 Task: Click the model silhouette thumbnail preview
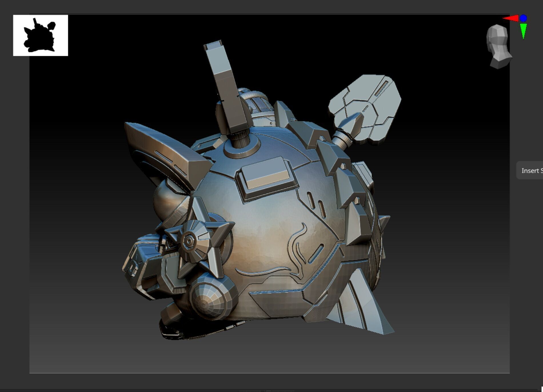coord(41,35)
